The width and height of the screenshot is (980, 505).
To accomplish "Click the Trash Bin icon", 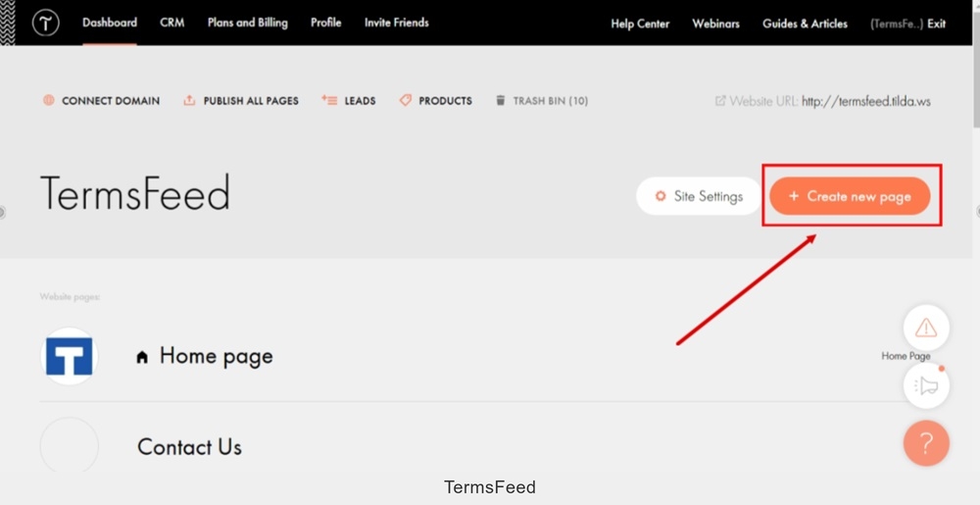I will [x=500, y=100].
